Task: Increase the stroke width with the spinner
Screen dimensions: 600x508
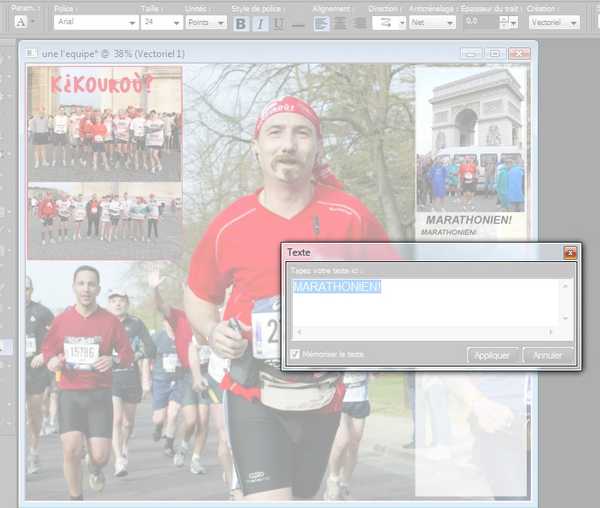Action: pos(504,19)
